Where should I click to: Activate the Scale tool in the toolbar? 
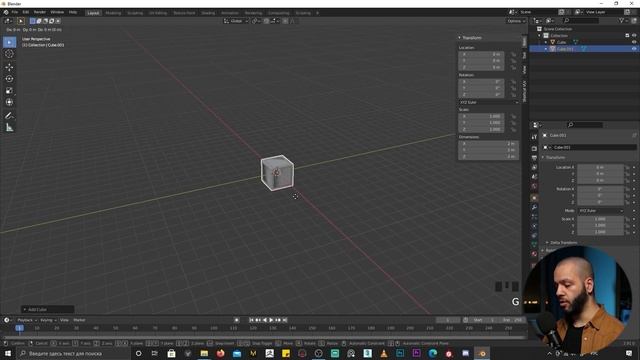[x=9, y=91]
